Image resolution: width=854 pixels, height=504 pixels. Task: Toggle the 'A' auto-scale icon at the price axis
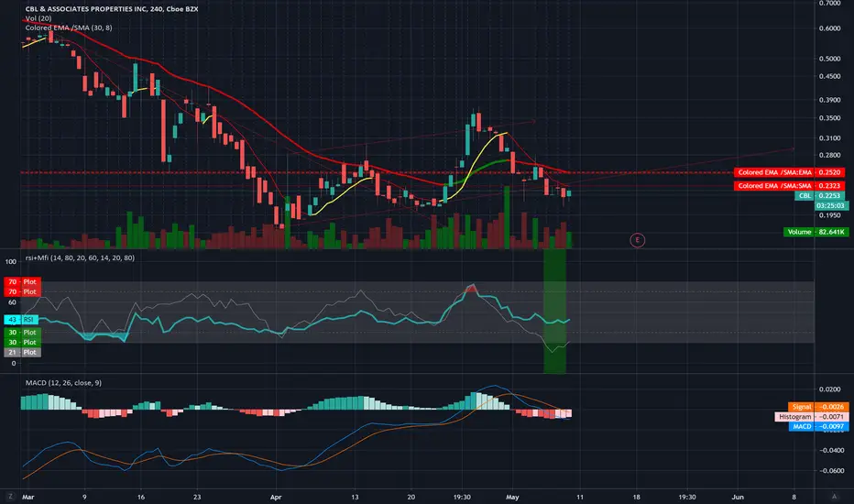[834, 497]
